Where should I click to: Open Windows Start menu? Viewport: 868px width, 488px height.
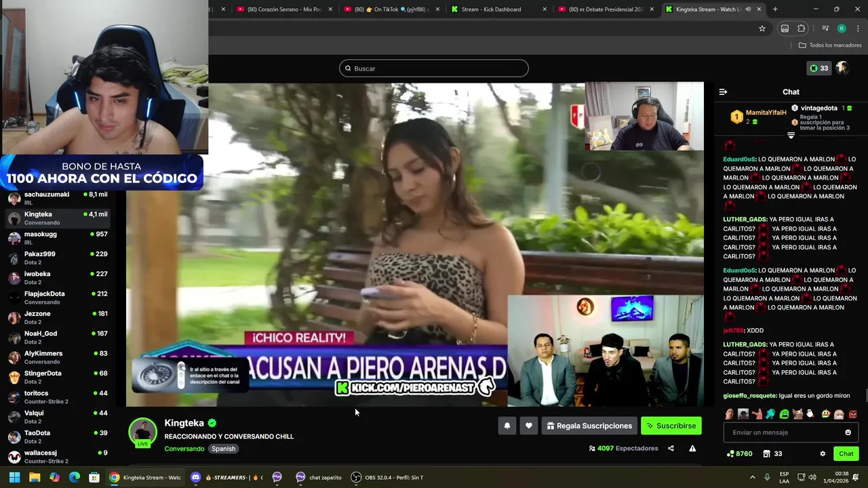(x=14, y=477)
